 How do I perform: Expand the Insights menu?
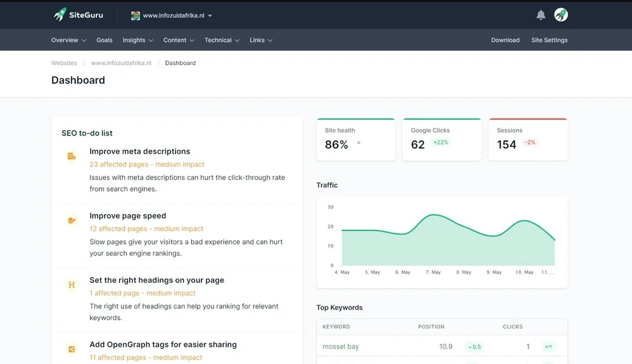(x=138, y=40)
